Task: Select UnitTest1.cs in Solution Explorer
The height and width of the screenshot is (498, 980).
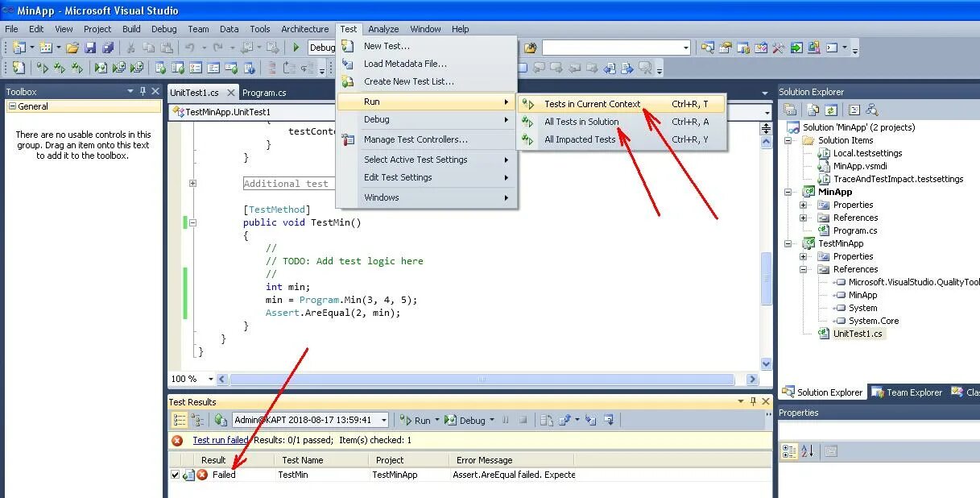Action: click(x=858, y=334)
